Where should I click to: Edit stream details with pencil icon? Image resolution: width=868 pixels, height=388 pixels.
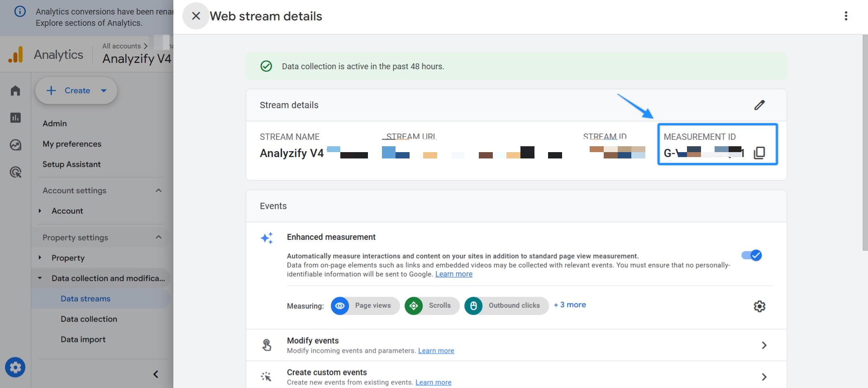pos(759,105)
